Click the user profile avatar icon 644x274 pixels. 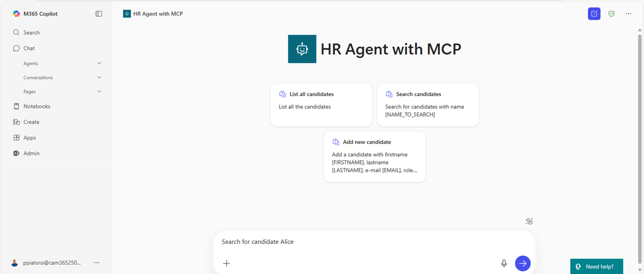[15, 263]
